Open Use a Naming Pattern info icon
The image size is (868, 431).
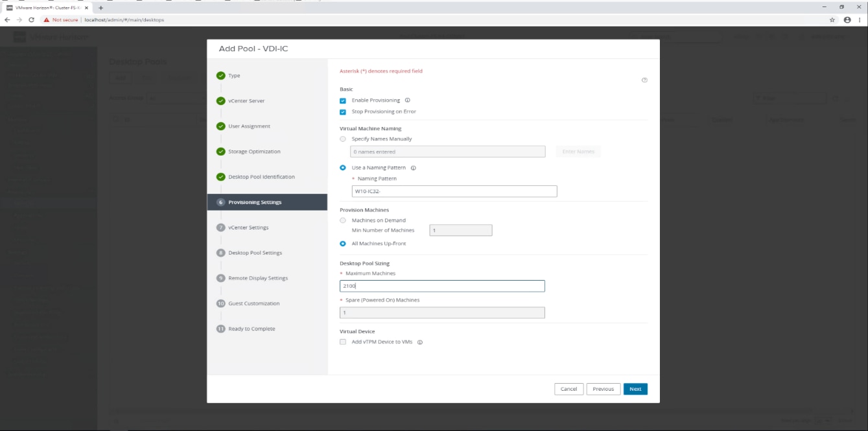(414, 168)
